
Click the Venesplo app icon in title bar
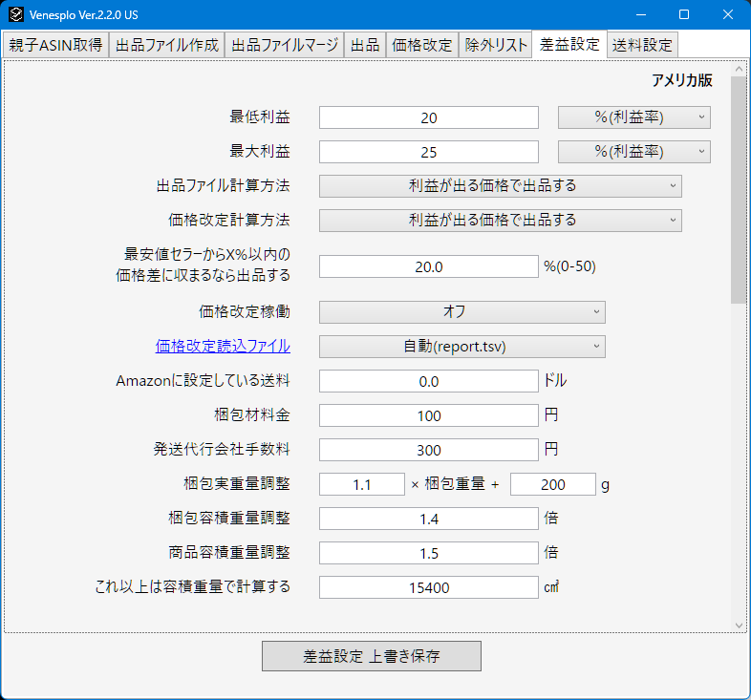[x=16, y=15]
